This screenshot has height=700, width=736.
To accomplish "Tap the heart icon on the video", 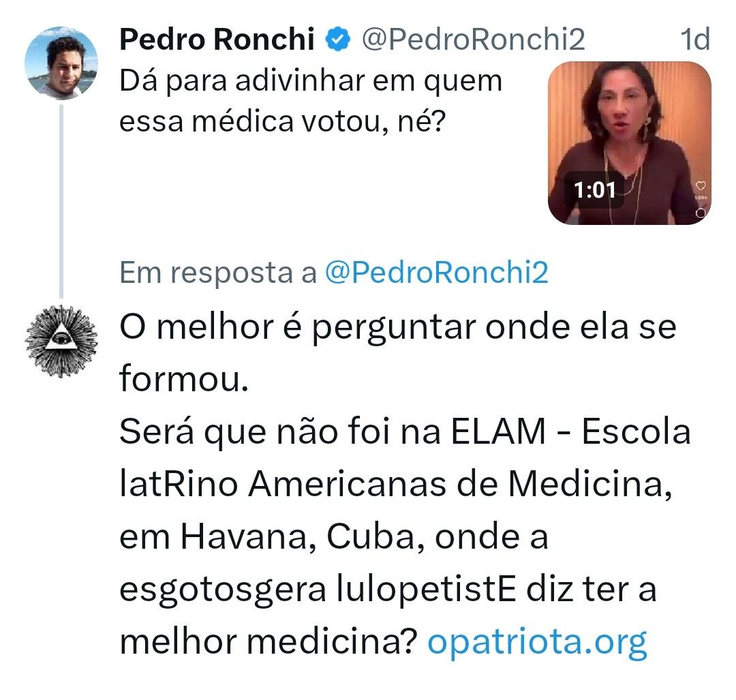I will [700, 185].
